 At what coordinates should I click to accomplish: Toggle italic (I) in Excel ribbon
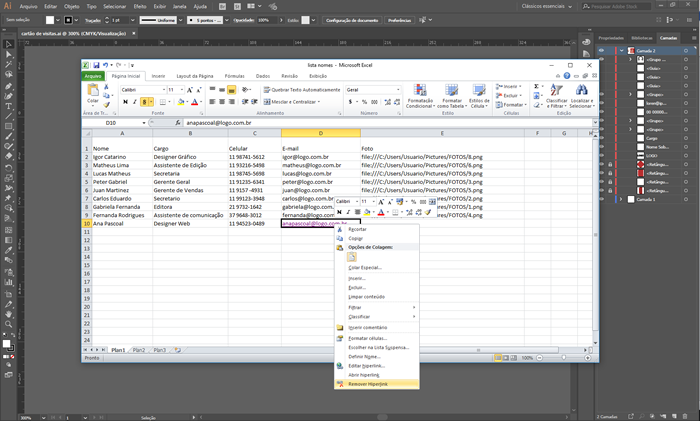(135, 102)
